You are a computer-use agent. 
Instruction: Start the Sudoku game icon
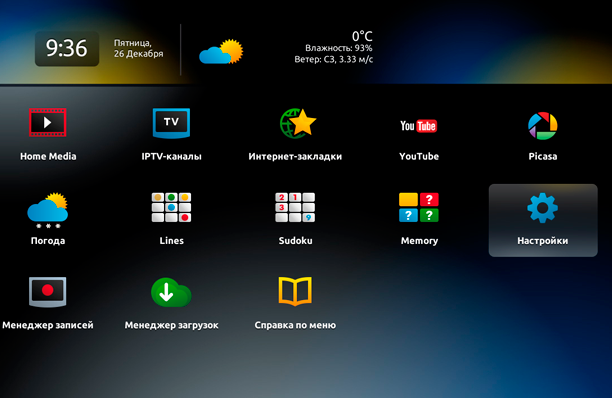coord(295,207)
